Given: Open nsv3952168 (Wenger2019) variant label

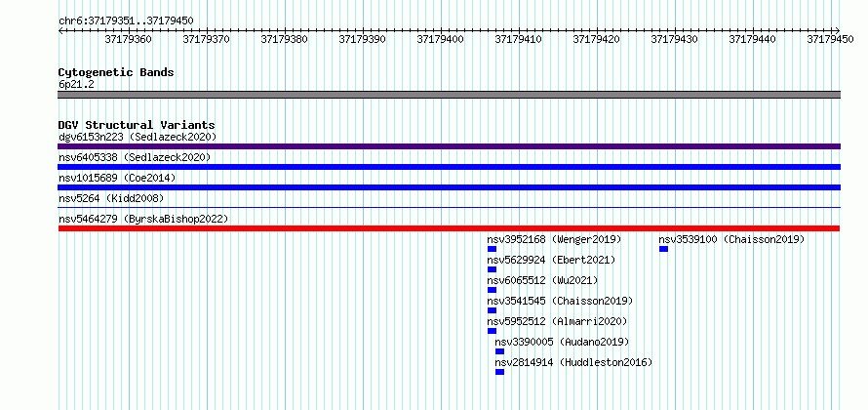Looking at the screenshot, I should coord(554,239).
